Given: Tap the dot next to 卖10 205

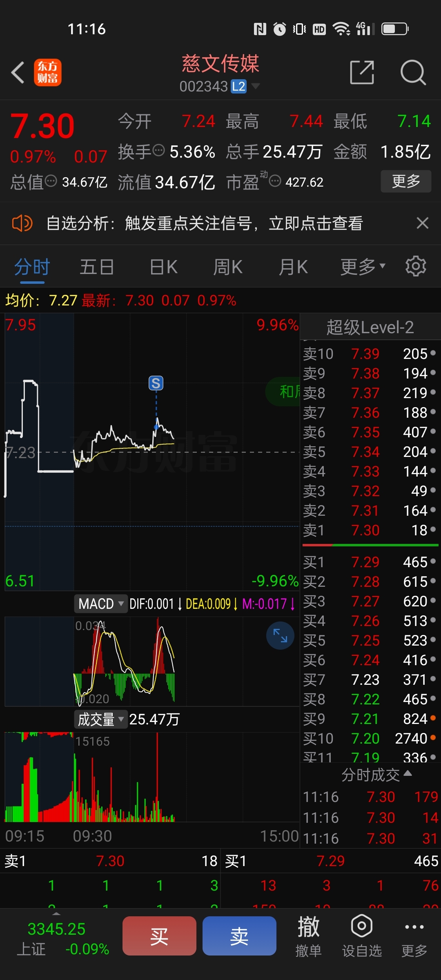Looking at the screenshot, I should pos(433,353).
